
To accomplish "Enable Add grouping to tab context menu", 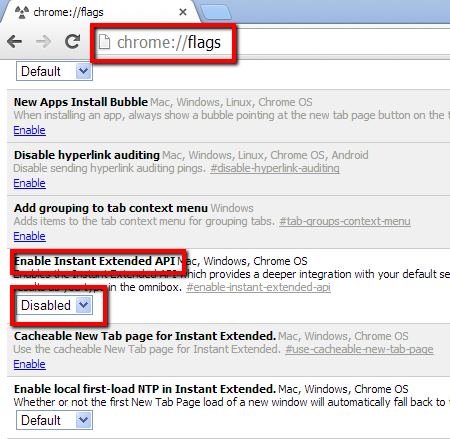I will 29,236.
